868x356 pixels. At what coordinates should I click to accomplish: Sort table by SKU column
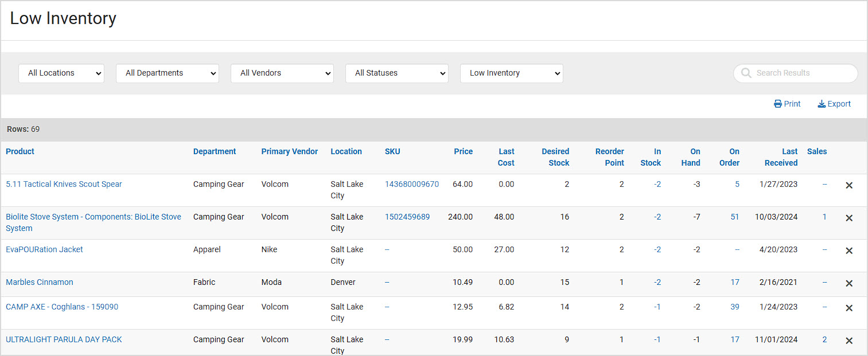pos(392,151)
